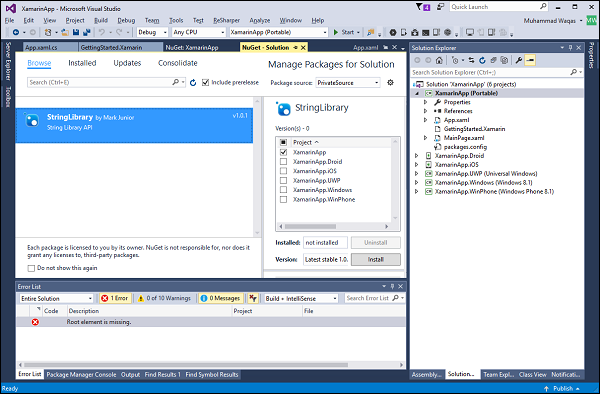Open the Debug configuration dropdown

152,32
